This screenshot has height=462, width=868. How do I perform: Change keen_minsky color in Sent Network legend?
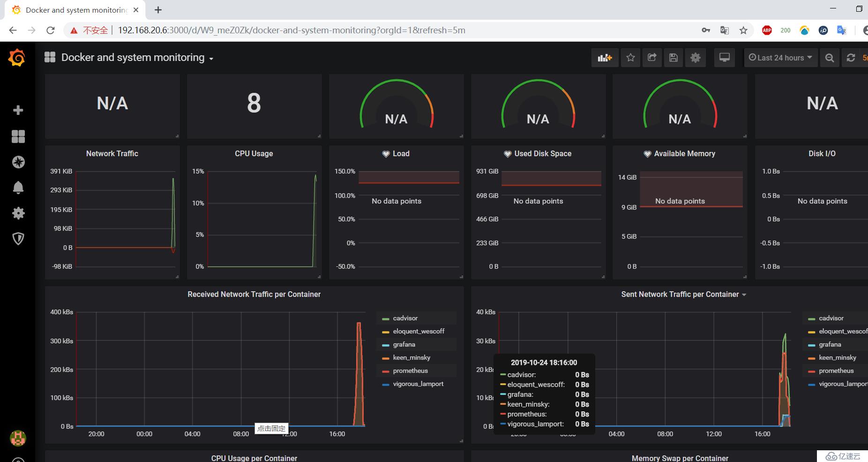pos(812,358)
